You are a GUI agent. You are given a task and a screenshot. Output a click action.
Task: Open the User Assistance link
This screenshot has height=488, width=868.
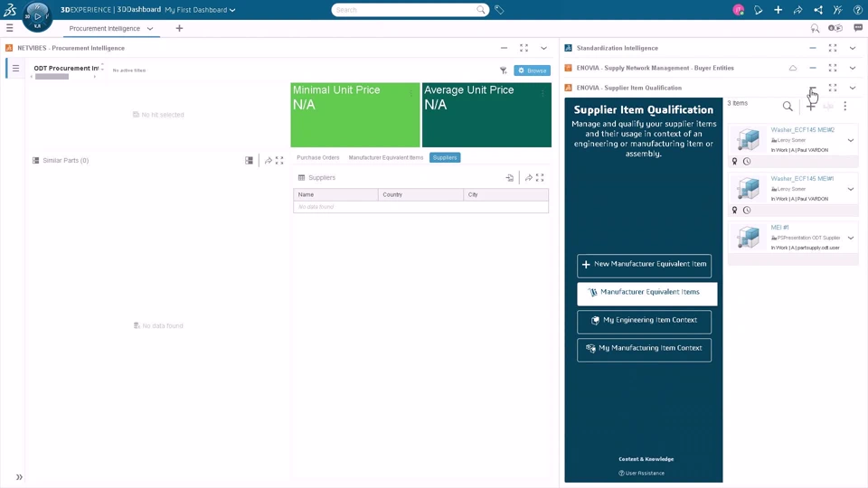[642, 473]
